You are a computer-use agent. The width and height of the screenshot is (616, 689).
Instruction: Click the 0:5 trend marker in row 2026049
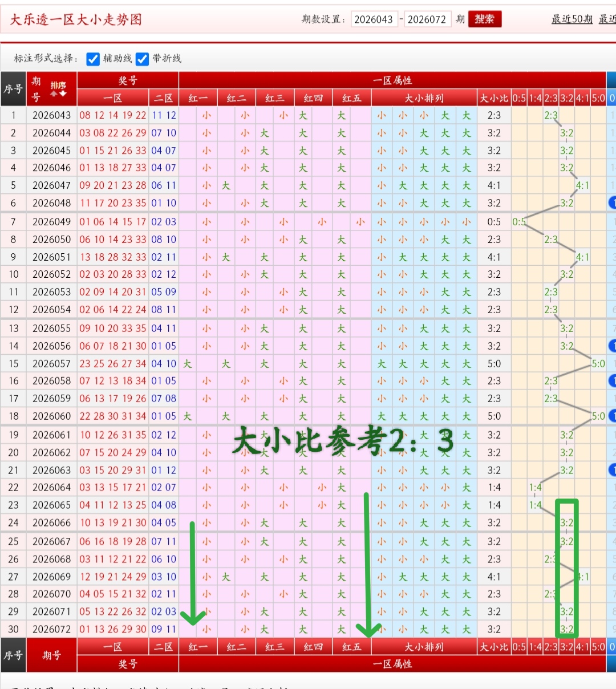click(519, 222)
